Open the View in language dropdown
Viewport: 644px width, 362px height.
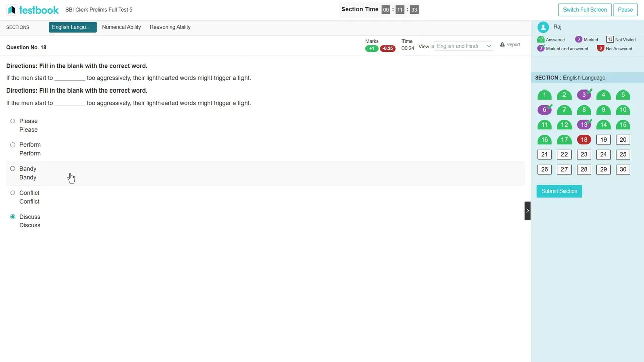click(463, 46)
